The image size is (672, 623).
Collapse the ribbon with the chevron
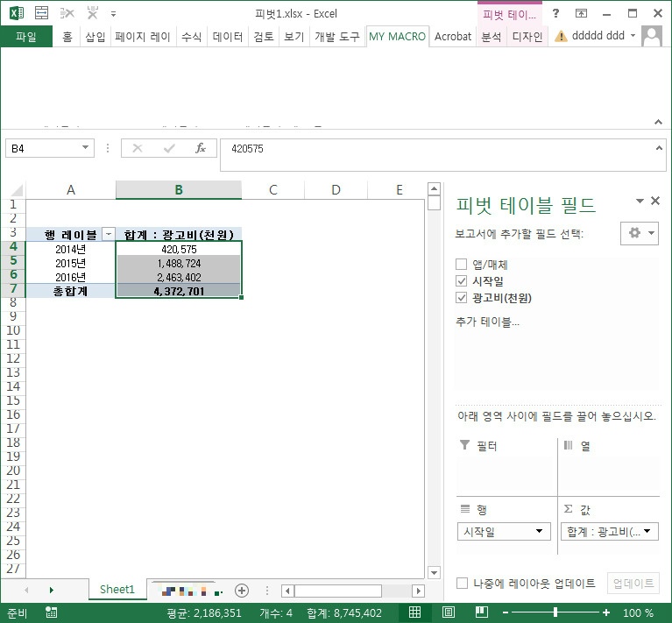658,122
